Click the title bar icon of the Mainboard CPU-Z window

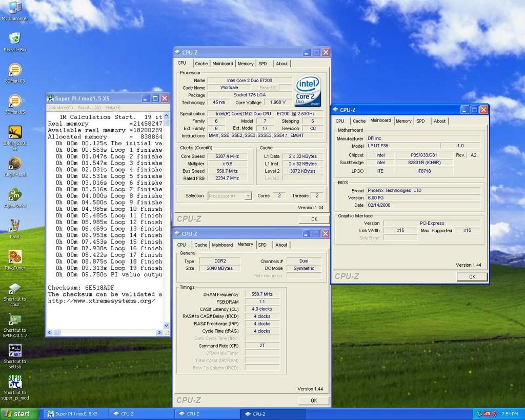pos(335,110)
